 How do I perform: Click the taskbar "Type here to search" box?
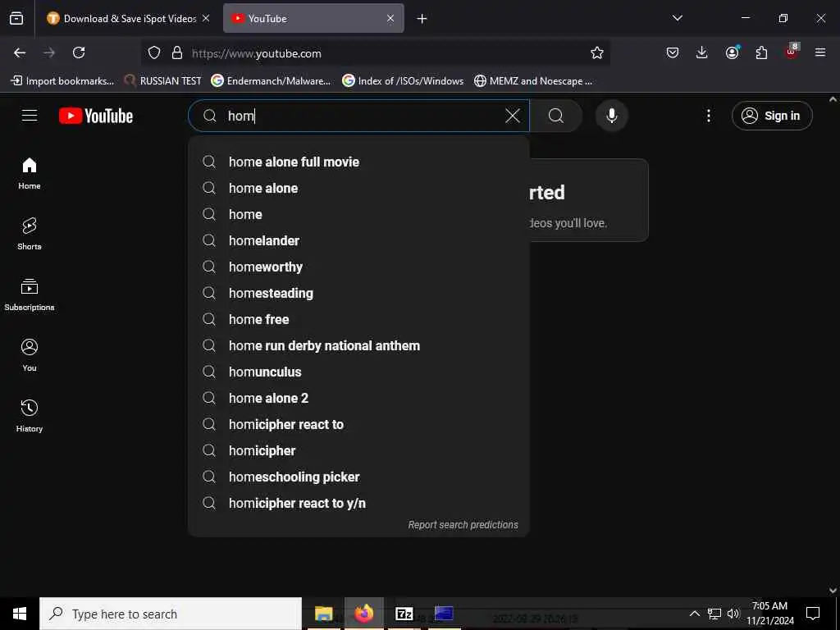tap(171, 614)
